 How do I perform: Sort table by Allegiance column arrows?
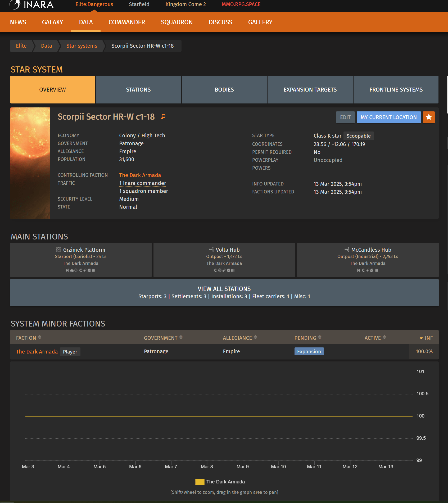click(255, 337)
